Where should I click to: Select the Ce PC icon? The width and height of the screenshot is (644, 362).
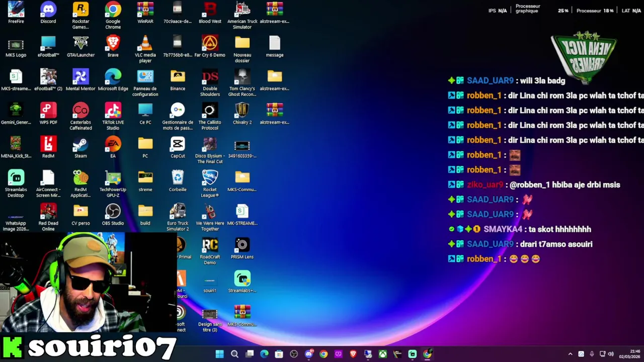tap(145, 114)
